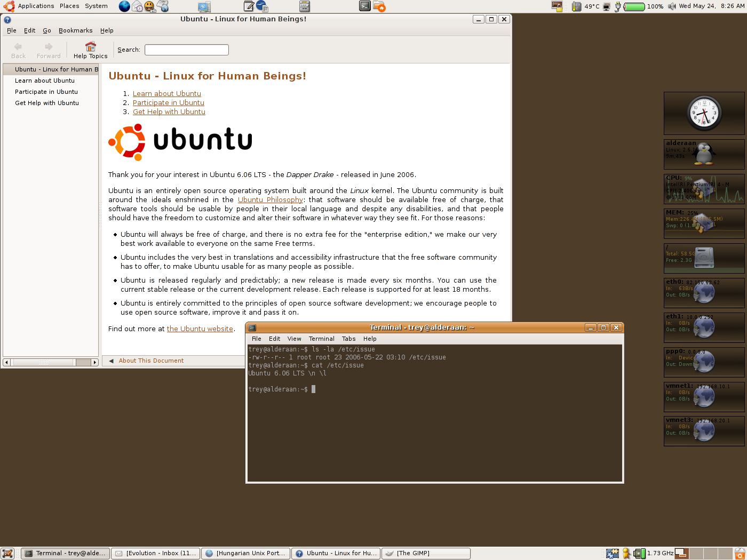The height and width of the screenshot is (560, 747).
Task: Open the Tabs menu in terminal window
Action: (x=348, y=339)
